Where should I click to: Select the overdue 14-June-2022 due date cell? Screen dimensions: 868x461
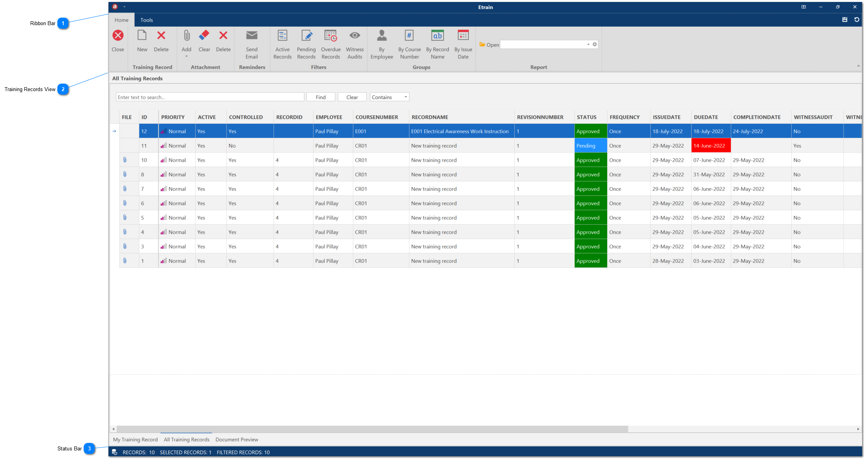click(x=711, y=146)
